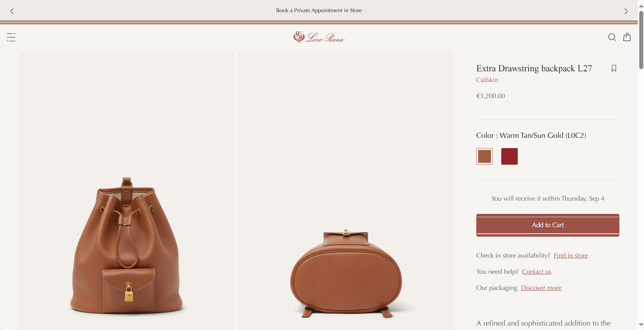Select the Warm Tan color swatch
The height and width of the screenshot is (330, 644).
tap(484, 156)
